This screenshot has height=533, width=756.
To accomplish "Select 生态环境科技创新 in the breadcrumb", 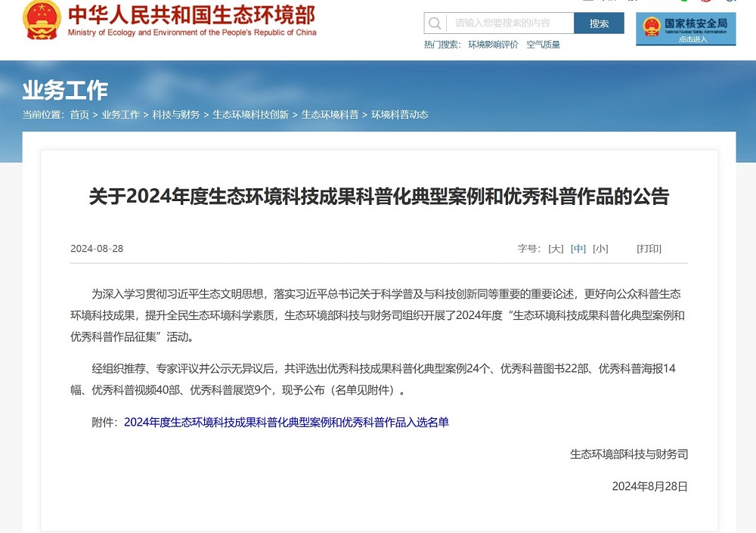I will (x=250, y=115).
